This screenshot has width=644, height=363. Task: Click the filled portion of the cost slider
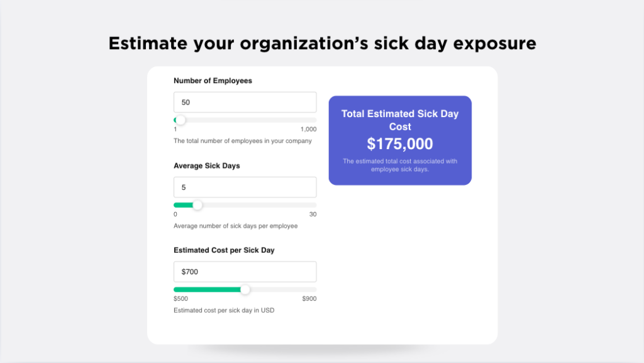coord(208,289)
